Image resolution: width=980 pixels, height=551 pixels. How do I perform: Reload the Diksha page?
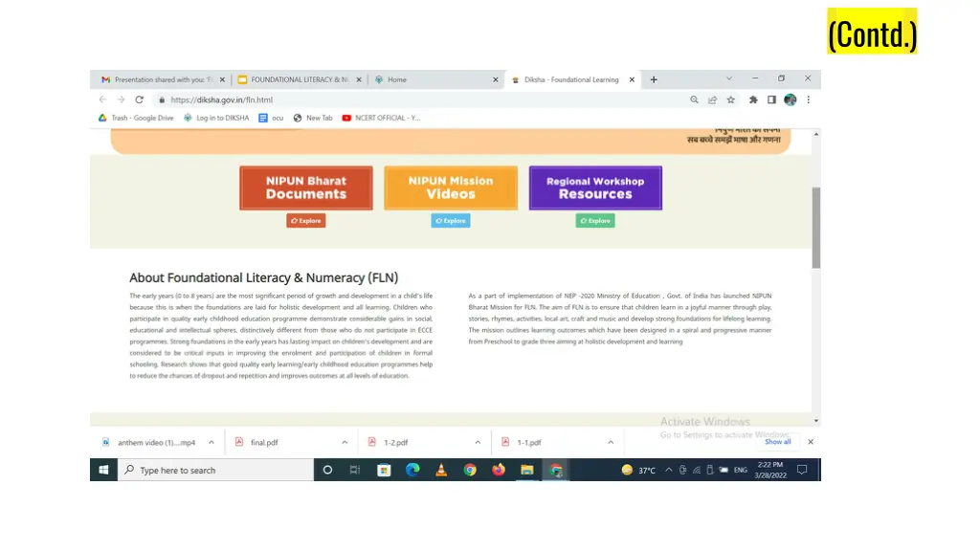pyautogui.click(x=140, y=99)
